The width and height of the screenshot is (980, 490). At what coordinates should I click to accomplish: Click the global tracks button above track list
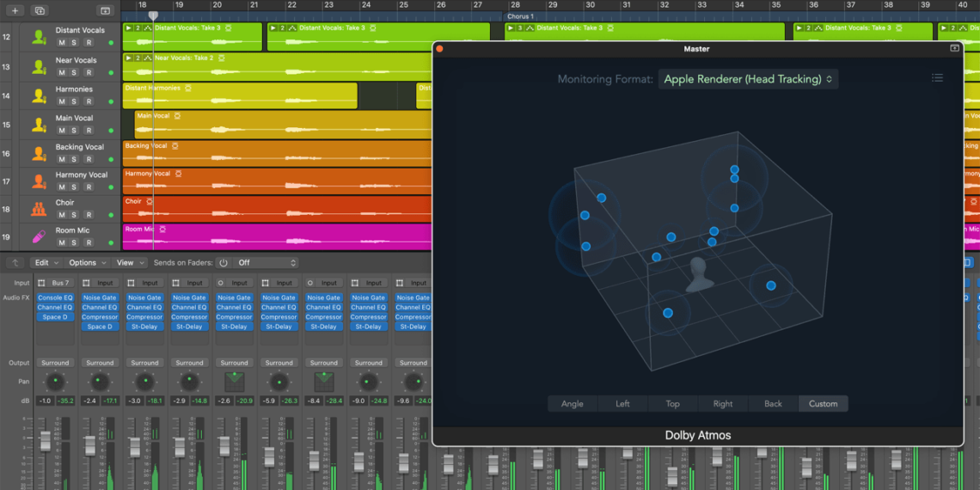tap(105, 10)
